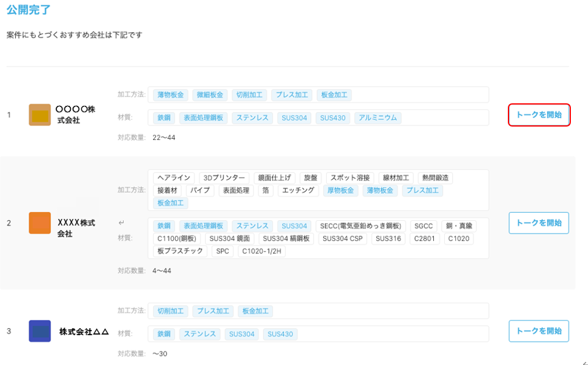
Task: Click 切削加工 tag of 株式会社△△
Action: (x=171, y=311)
